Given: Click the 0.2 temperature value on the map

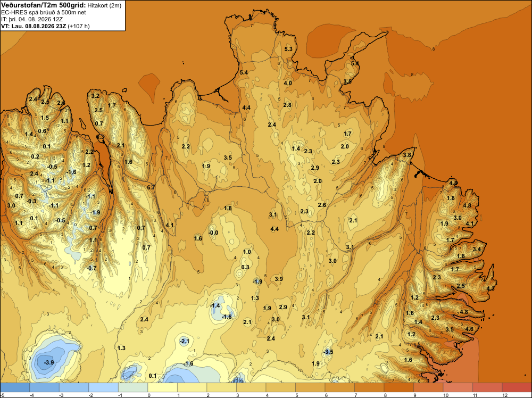Looking at the screenshot, I should 35,156.
